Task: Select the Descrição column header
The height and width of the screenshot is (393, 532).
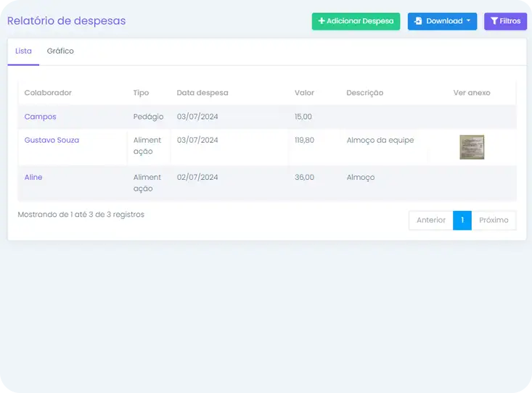Action: point(364,93)
